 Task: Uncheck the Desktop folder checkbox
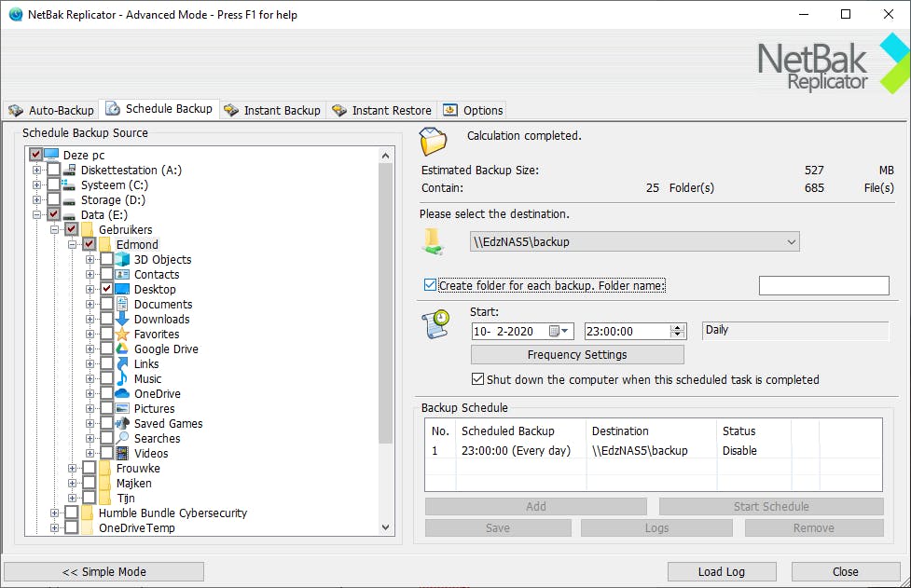point(107,289)
